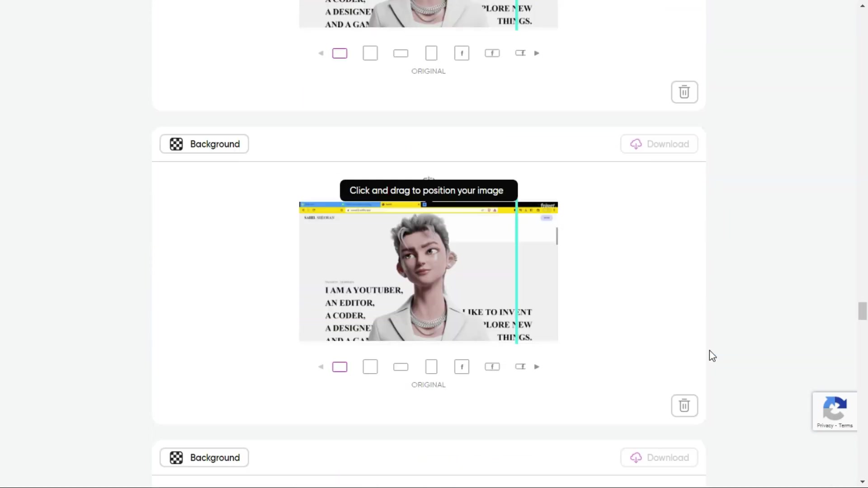This screenshot has height=488, width=868.
Task: Choose the square preset below the middle image
Action: pyautogui.click(x=370, y=367)
